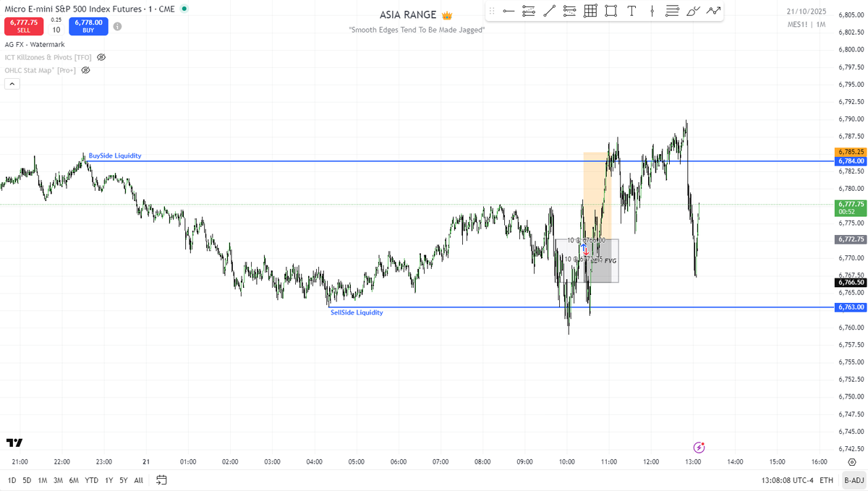Toggle ETH extended trading hours

(x=827, y=479)
